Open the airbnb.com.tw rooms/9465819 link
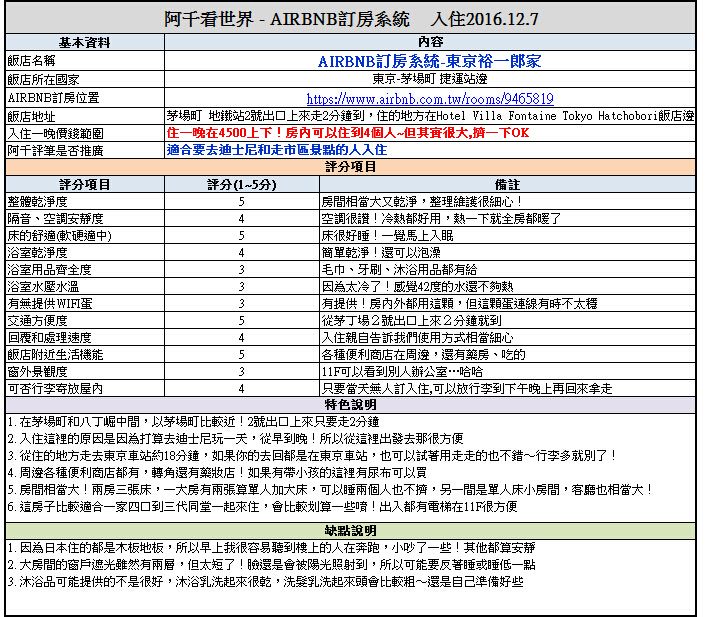Screen dimensions: 705x617 (x=430, y=98)
